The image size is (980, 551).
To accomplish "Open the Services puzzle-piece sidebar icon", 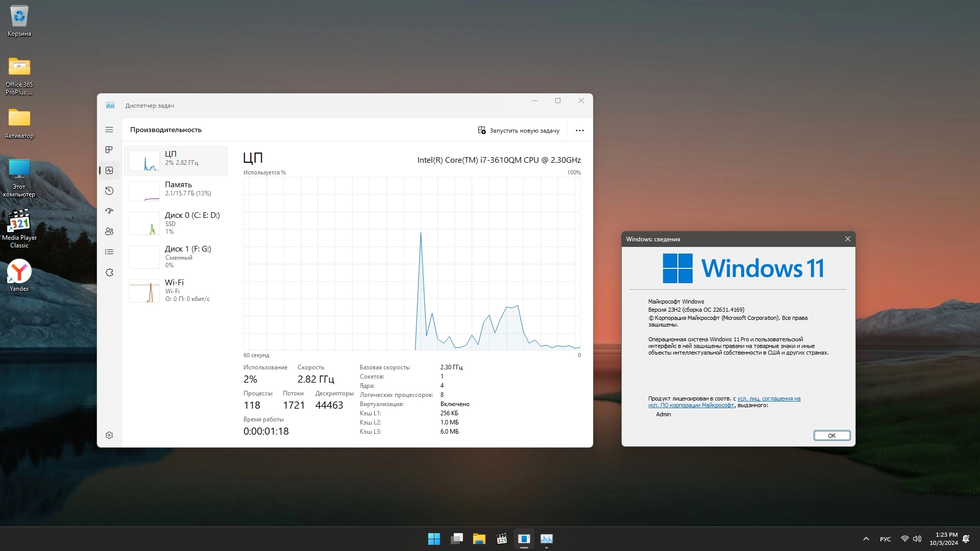I will pyautogui.click(x=109, y=272).
